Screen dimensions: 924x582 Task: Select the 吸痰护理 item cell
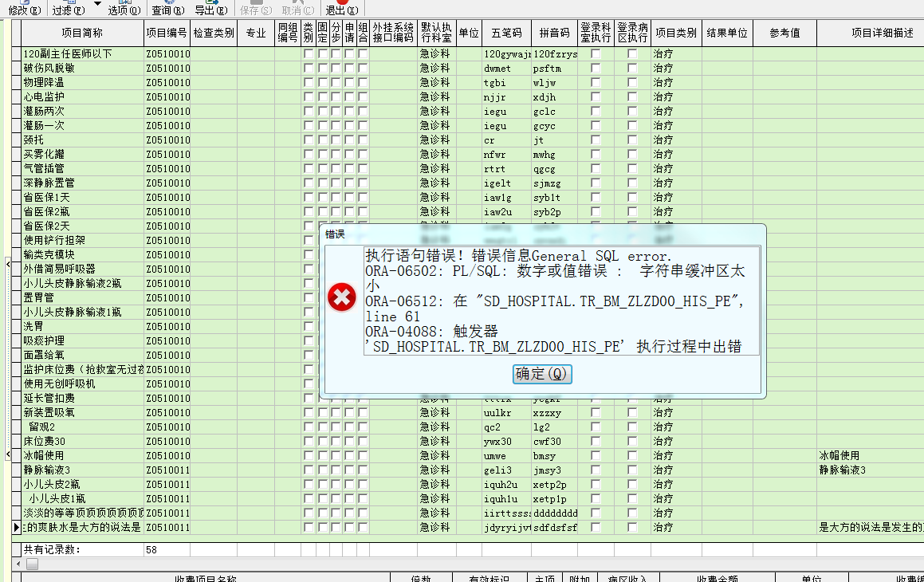point(82,340)
